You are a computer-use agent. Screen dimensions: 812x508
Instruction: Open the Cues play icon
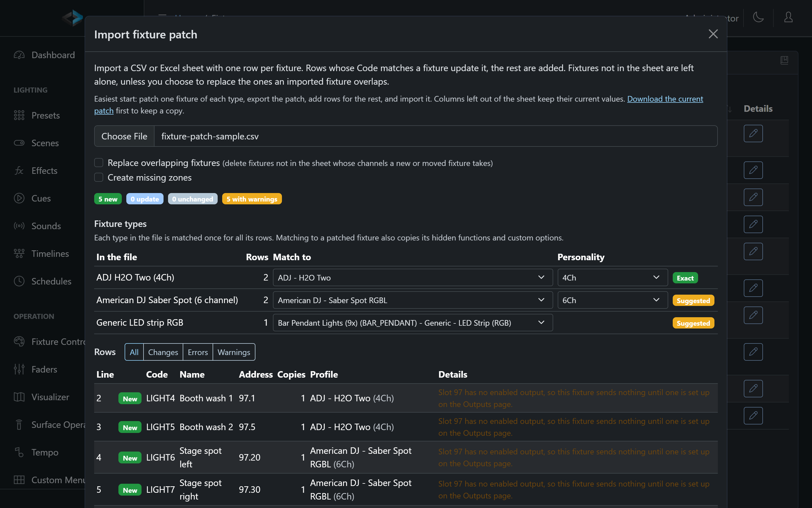19,198
